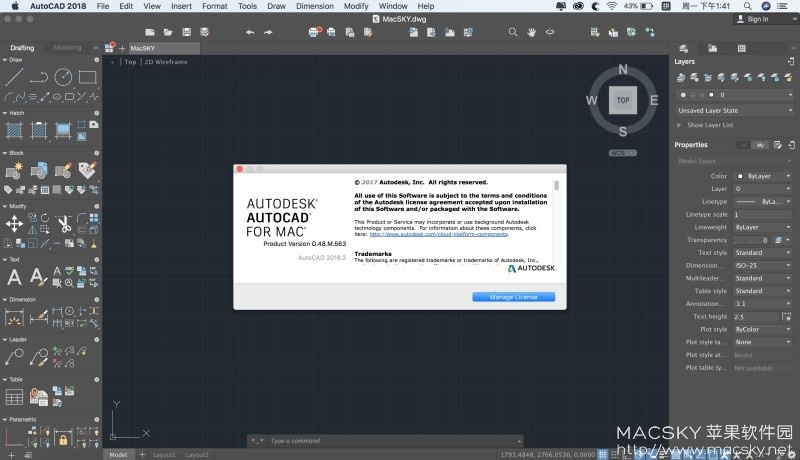
Task: Toggle the Properties All filter button
Action: click(743, 145)
